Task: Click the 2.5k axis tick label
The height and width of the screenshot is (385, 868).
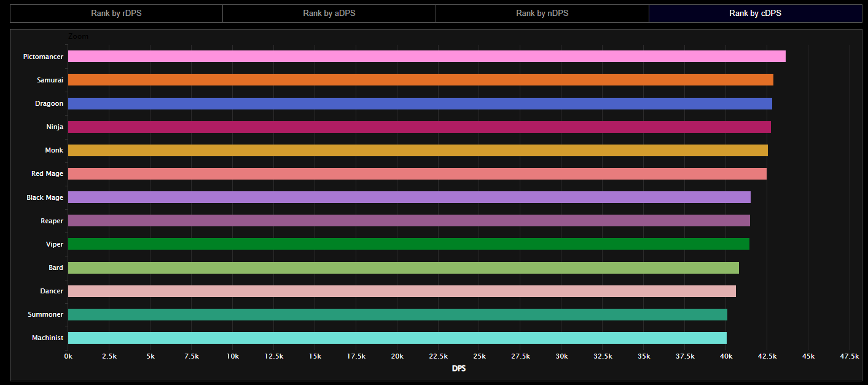Action: pyautogui.click(x=109, y=357)
